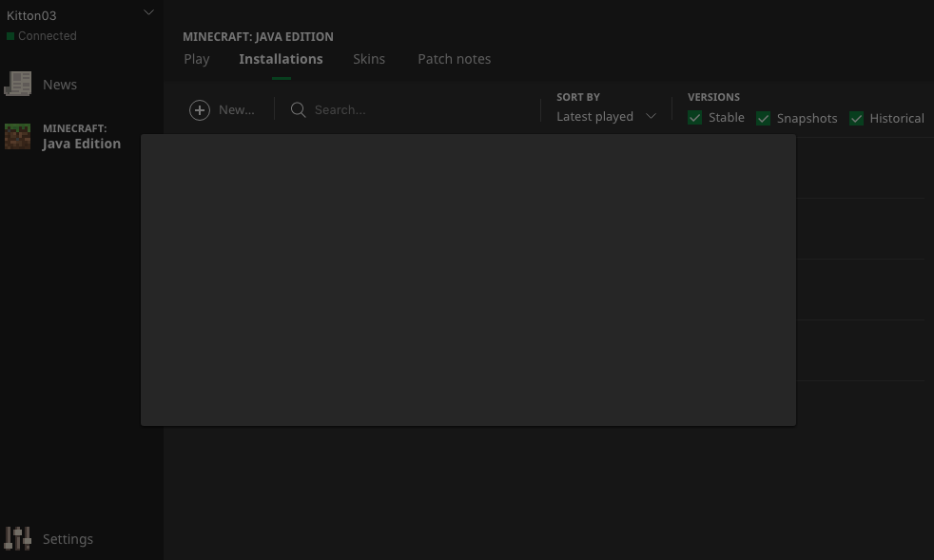Click the Settings text label
Screen dimensions: 934x560
[68, 539]
